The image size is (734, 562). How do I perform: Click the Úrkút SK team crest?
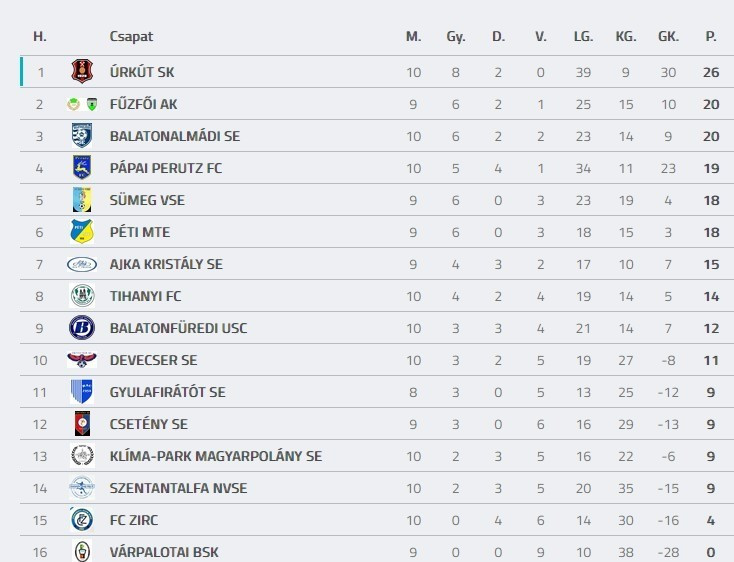tap(81, 72)
